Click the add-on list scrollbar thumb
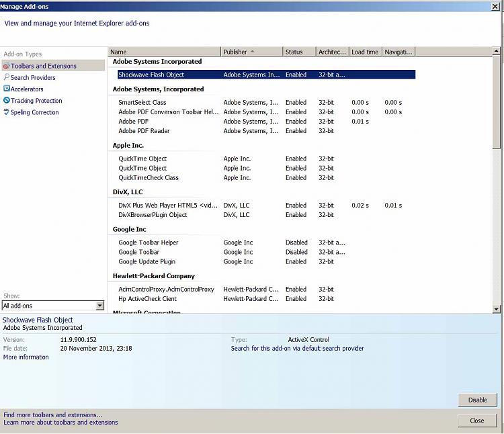Image resolution: width=504 pixels, height=434 pixels. (x=497, y=102)
